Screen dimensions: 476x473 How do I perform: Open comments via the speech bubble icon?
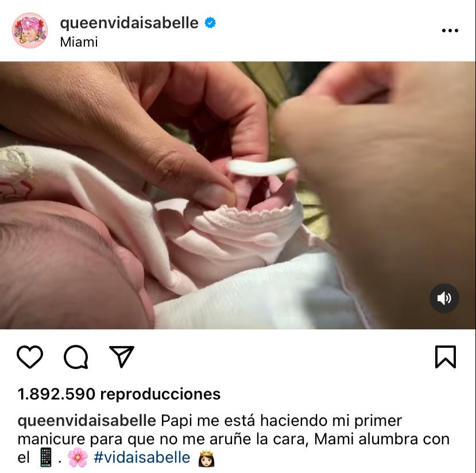coord(76,357)
